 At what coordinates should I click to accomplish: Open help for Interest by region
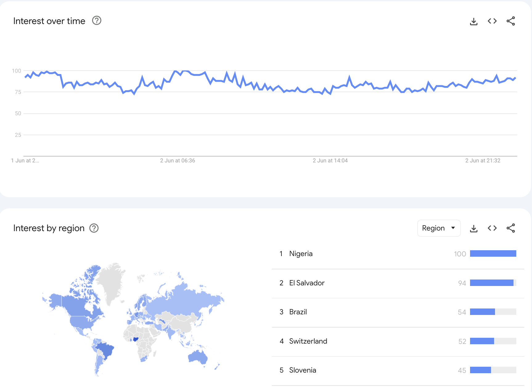94,228
